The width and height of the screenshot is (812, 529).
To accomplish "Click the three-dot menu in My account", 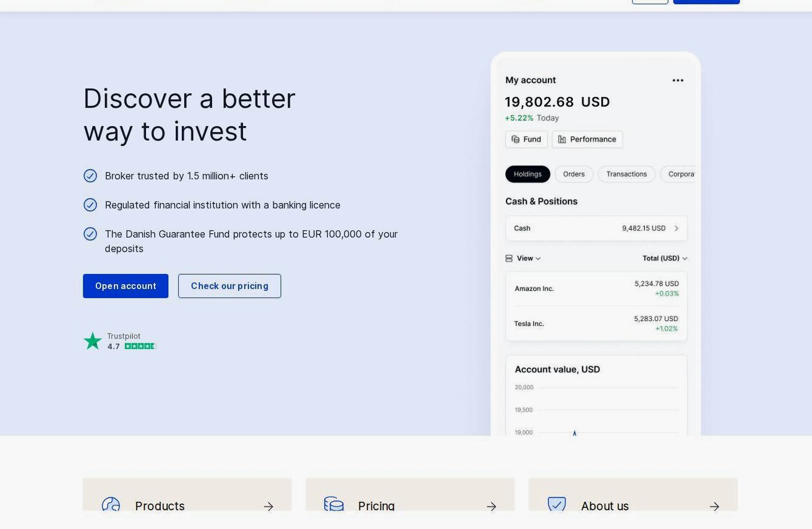I will coord(678,80).
